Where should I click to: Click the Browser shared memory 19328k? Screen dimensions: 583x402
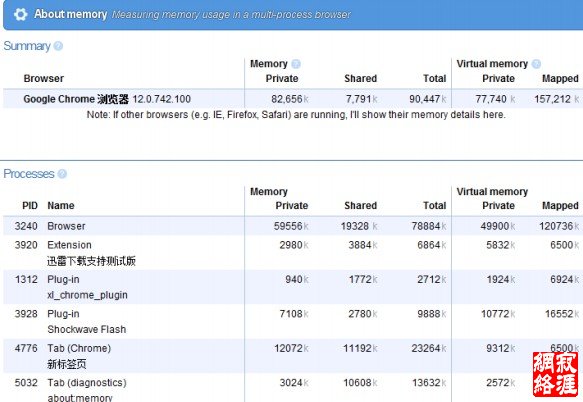pyautogui.click(x=359, y=226)
